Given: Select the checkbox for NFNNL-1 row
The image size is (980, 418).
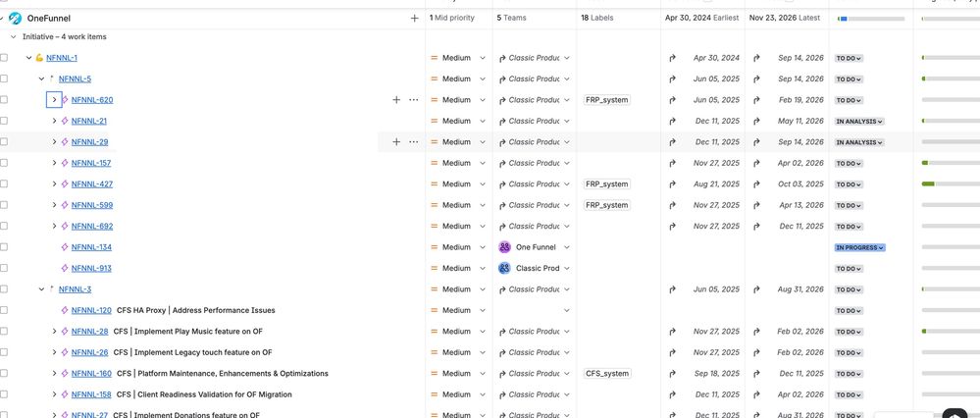Looking at the screenshot, I should coord(4,58).
